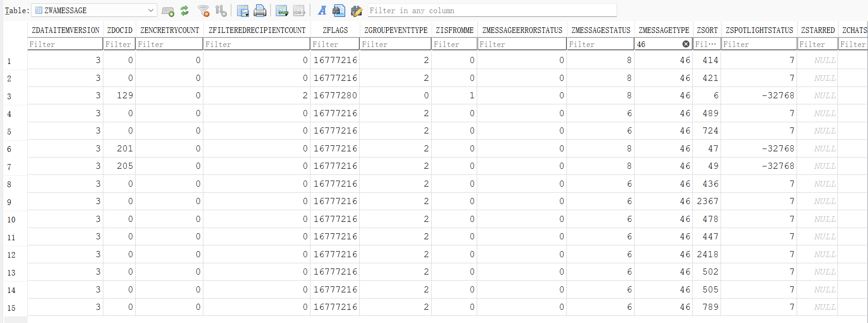Click the print table icon
The image size is (868, 323).
260,10
